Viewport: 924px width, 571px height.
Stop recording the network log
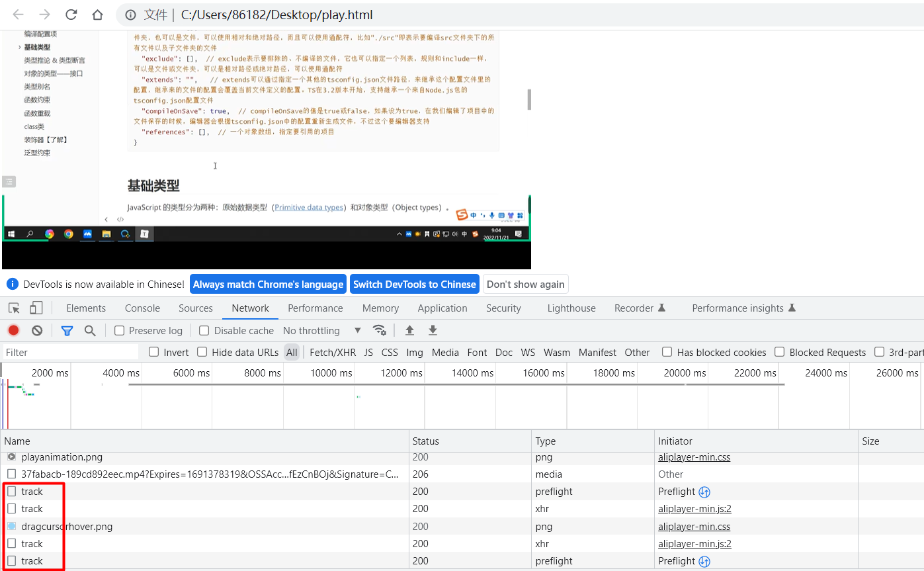coord(13,330)
